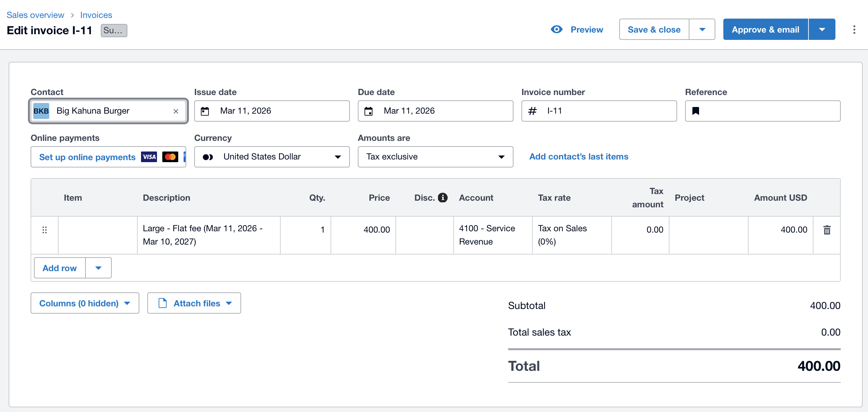The image size is (868, 412).
Task: Open the Attach files dropdown
Action: pos(194,303)
